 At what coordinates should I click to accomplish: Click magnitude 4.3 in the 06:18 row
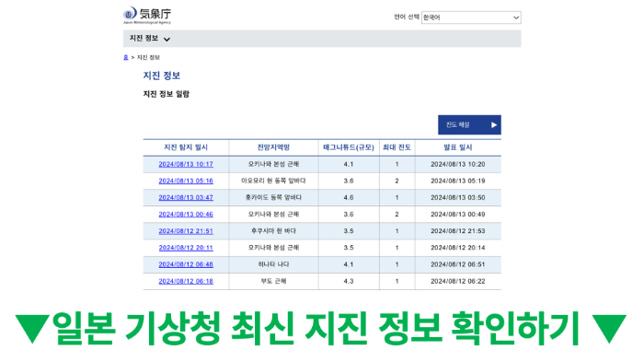pos(349,281)
